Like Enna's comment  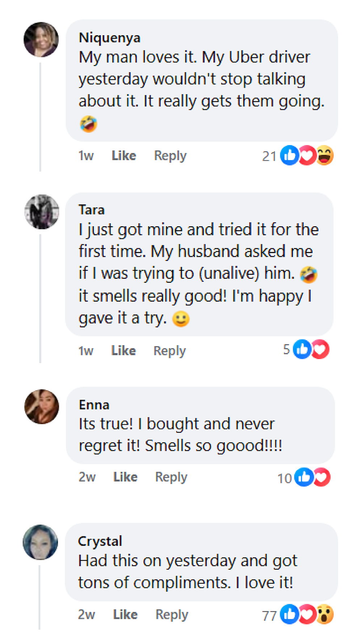(x=125, y=477)
